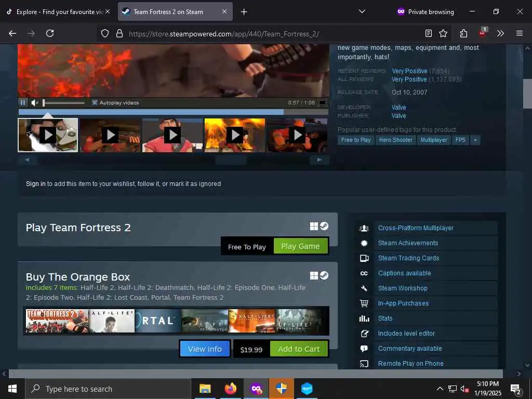Select the first video thumbnail
Screen dimensions: 532x399
(48, 135)
